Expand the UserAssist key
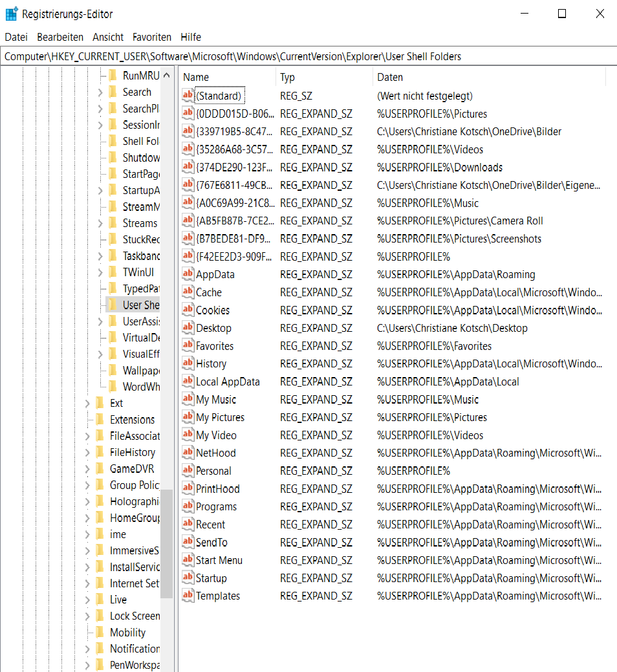The width and height of the screenshot is (617, 672). point(100,321)
